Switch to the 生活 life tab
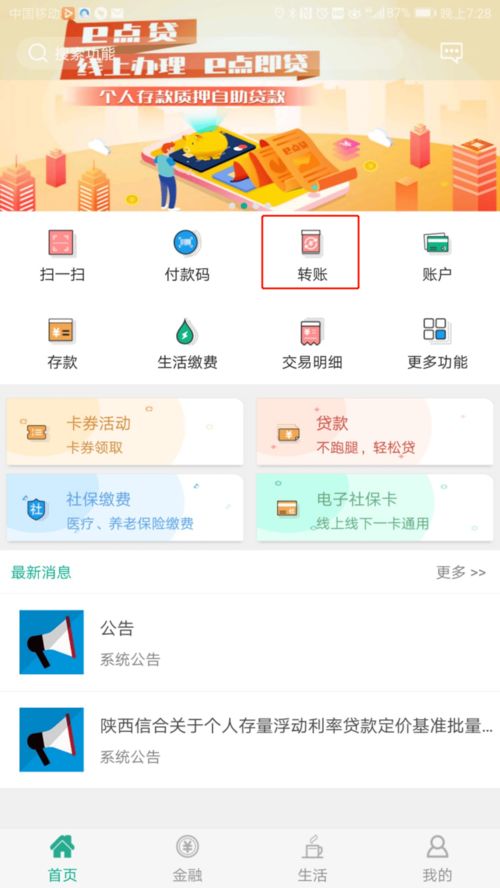 [x=312, y=858]
